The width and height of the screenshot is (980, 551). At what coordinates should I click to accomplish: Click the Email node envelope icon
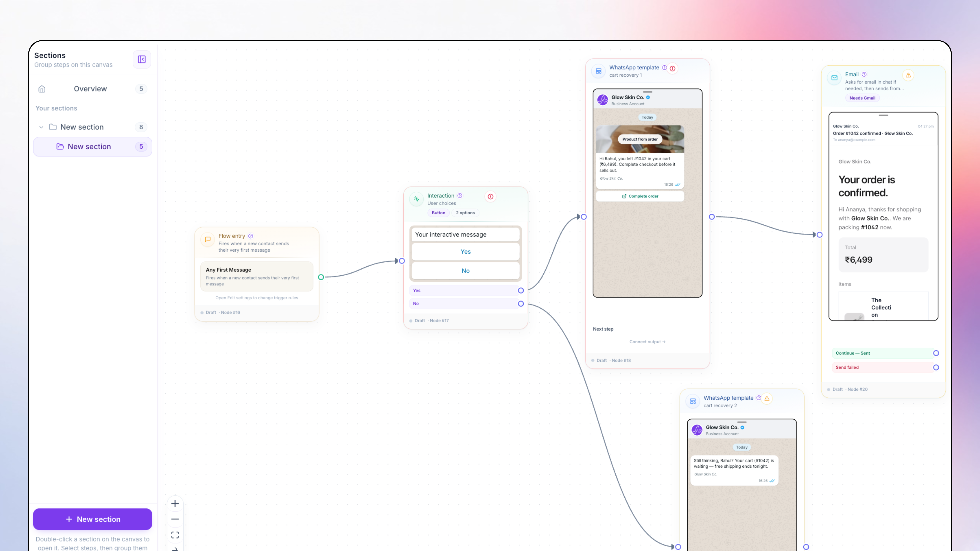[x=835, y=78]
